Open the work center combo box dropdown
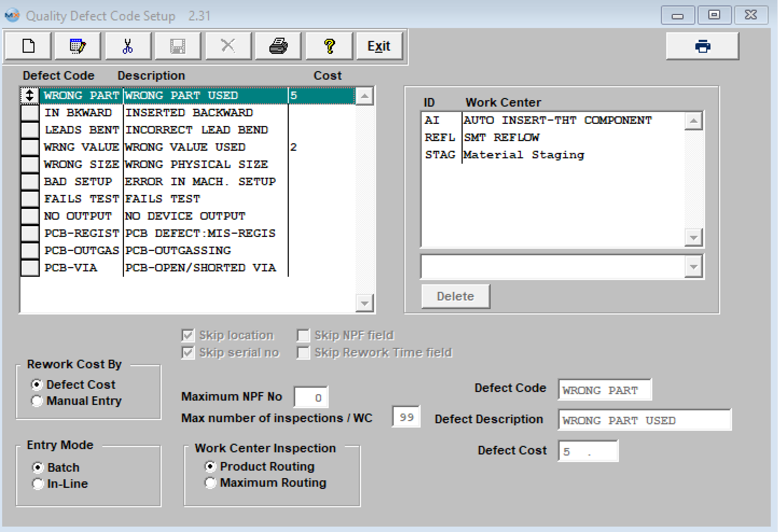 coord(694,267)
